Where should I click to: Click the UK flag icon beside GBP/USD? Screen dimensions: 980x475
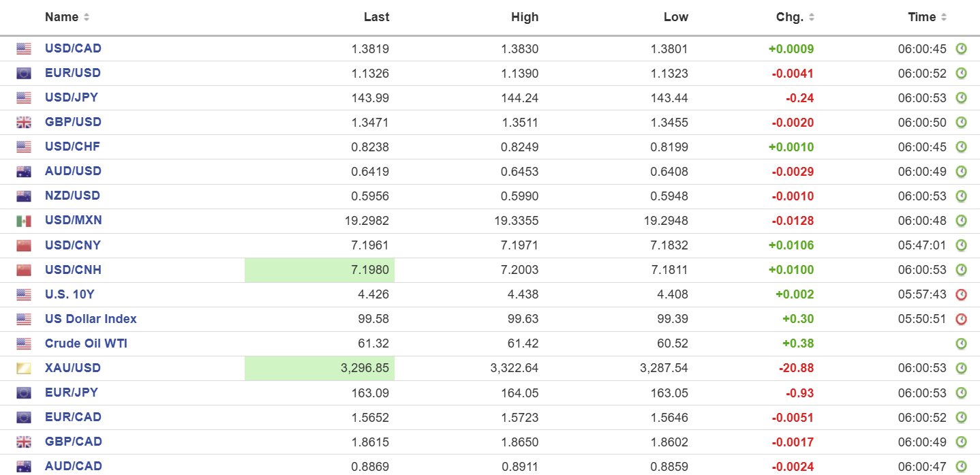(24, 123)
